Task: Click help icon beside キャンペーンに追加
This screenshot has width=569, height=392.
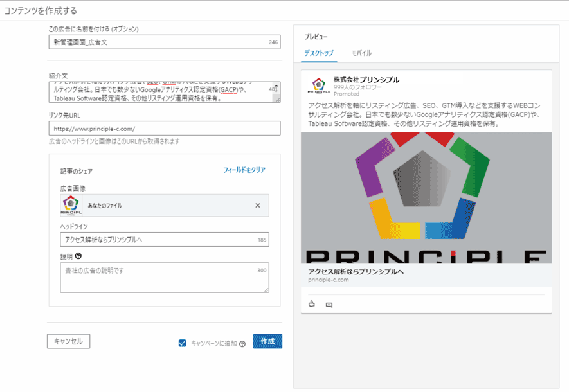Action: (x=242, y=344)
